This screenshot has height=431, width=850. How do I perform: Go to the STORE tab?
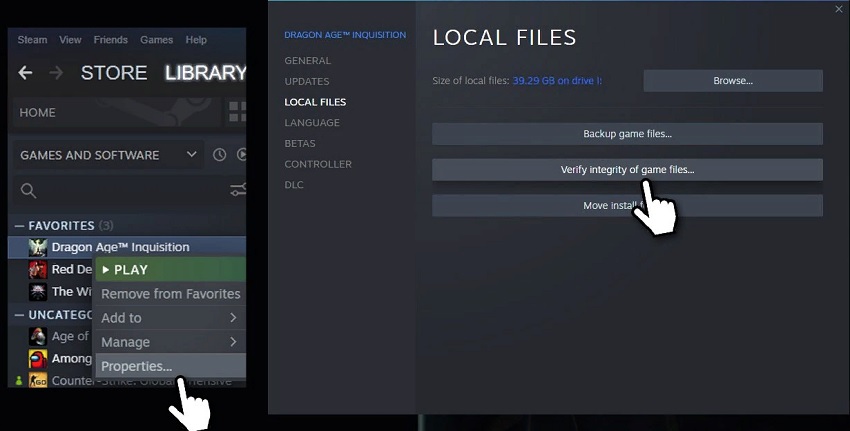click(114, 73)
